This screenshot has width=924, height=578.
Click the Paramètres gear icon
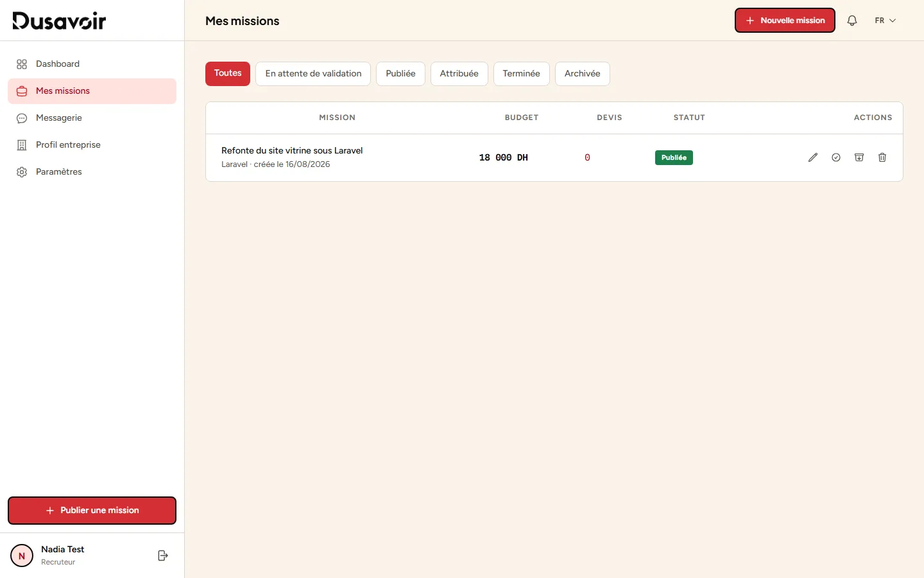point(22,172)
